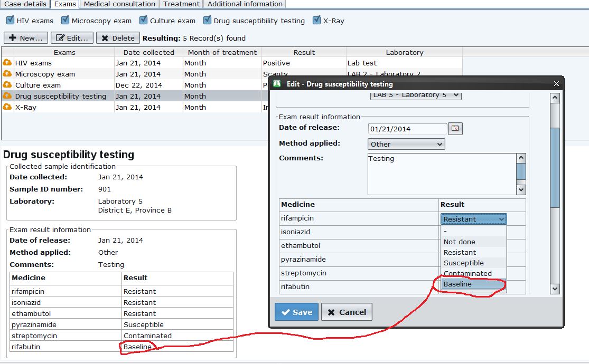
Task: Toggle the Microscopy exam filter checkbox
Action: (x=66, y=20)
